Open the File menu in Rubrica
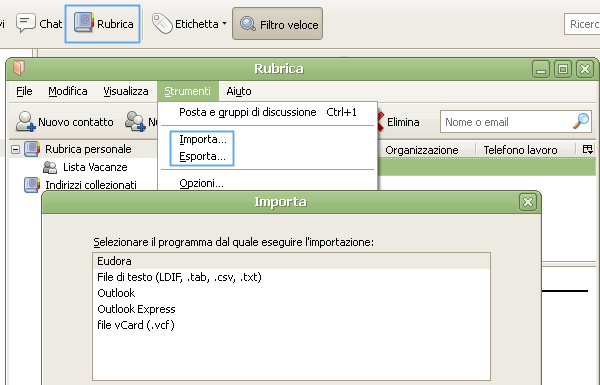The height and width of the screenshot is (385, 600). click(x=24, y=91)
